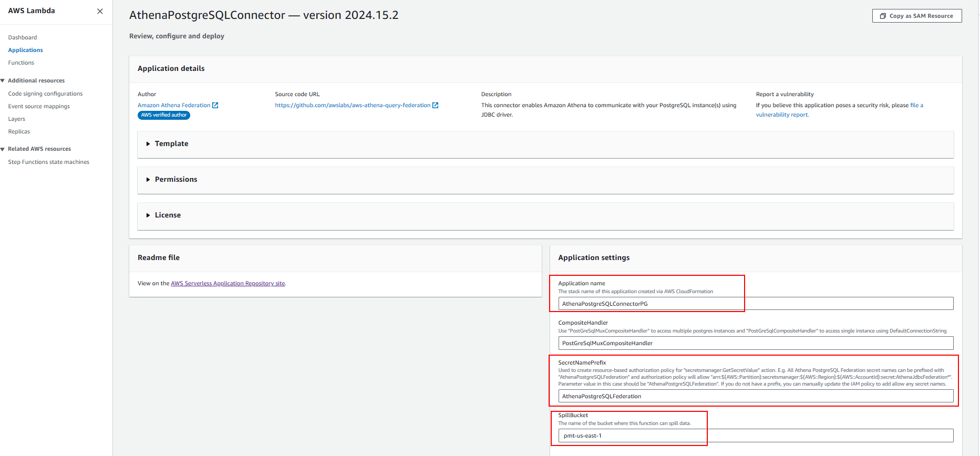Click the SecretNamePrefix help description
Viewport: 980px width, 456px height.
point(755,377)
